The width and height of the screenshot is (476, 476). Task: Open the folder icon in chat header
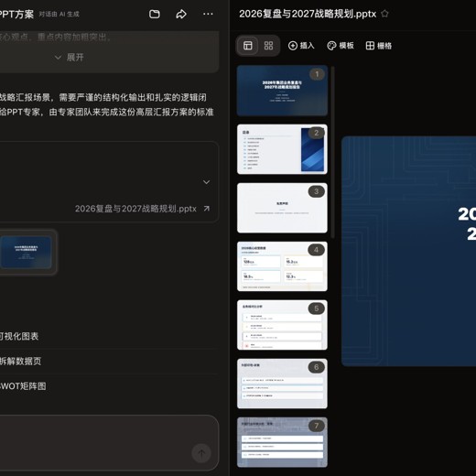[155, 14]
